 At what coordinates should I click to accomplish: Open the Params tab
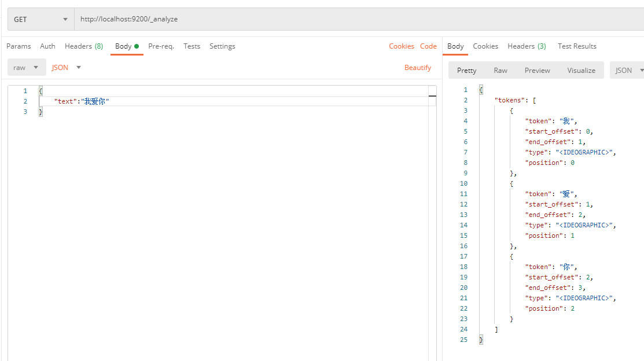19,46
